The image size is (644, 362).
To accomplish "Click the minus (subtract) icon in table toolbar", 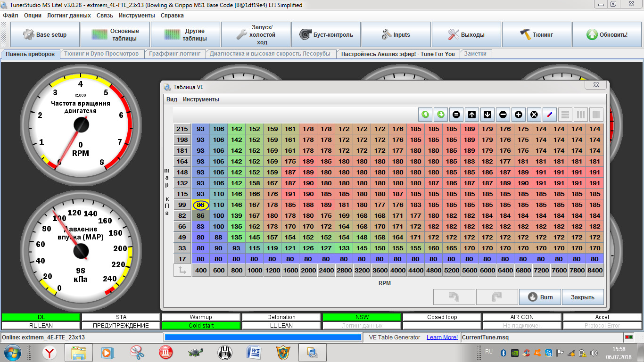I will [503, 114].
